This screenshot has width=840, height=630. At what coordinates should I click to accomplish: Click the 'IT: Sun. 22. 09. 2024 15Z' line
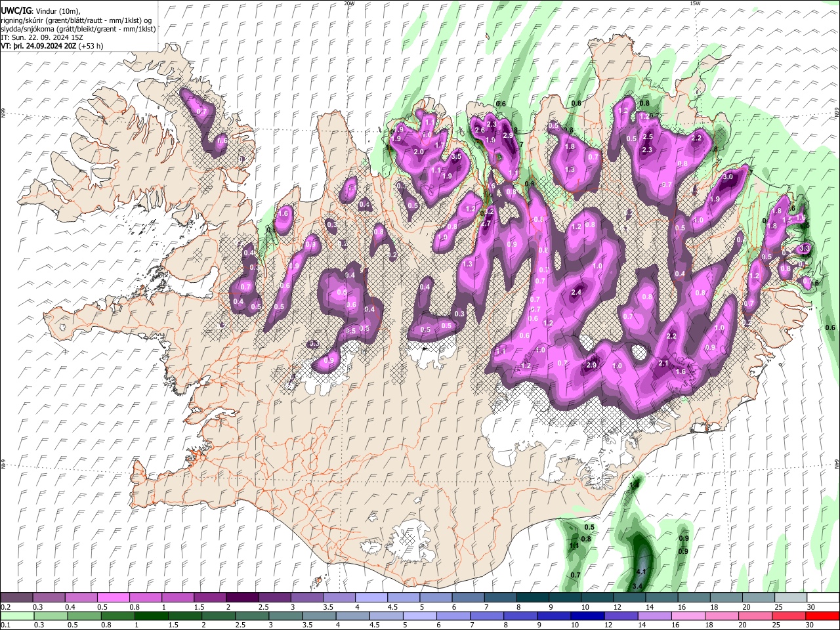[x=42, y=37]
